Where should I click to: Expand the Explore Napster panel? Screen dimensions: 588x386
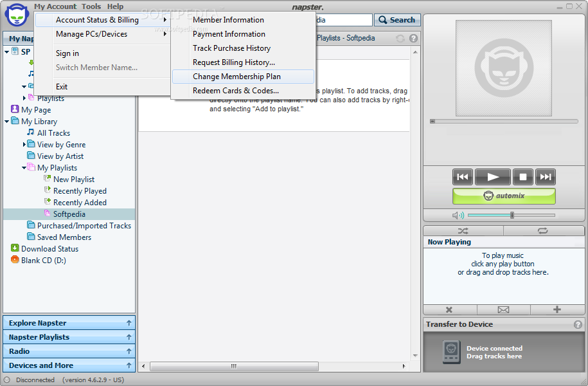click(69, 323)
